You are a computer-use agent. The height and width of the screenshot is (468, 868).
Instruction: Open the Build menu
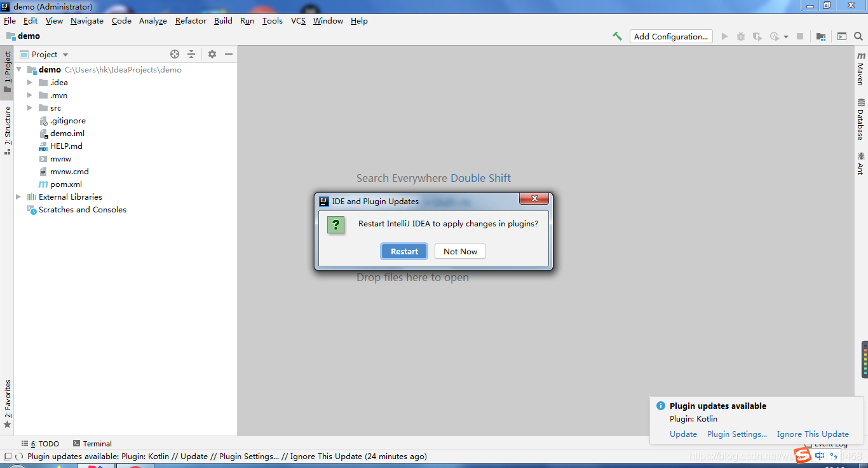(x=223, y=20)
